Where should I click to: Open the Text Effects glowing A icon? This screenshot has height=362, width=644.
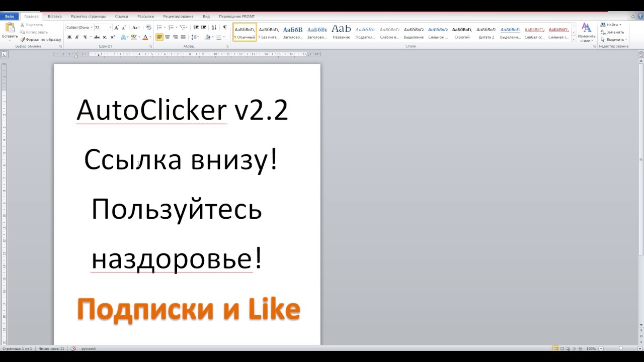(123, 37)
